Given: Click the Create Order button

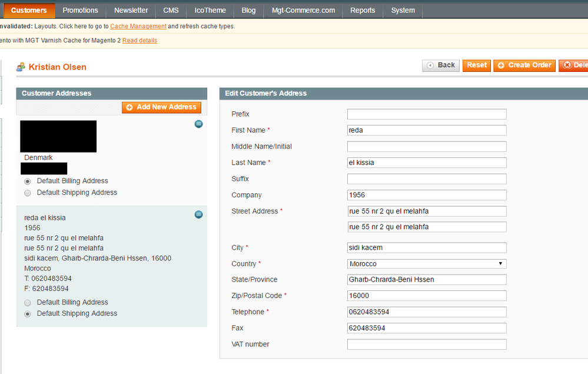Looking at the screenshot, I should pyautogui.click(x=524, y=65).
